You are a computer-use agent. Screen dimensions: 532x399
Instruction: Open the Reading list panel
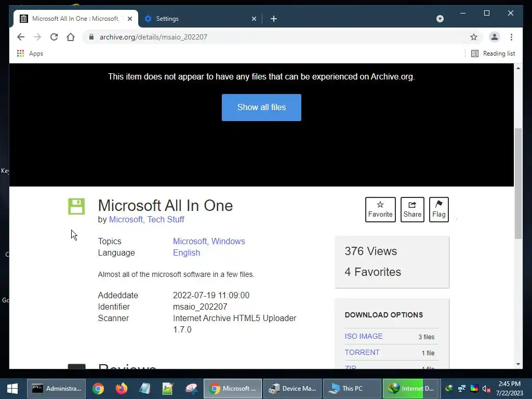(493, 54)
